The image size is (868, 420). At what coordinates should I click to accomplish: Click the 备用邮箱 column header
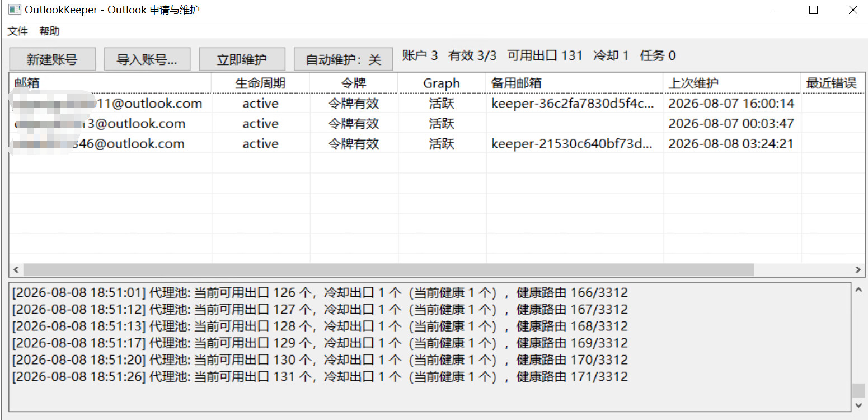tap(575, 83)
